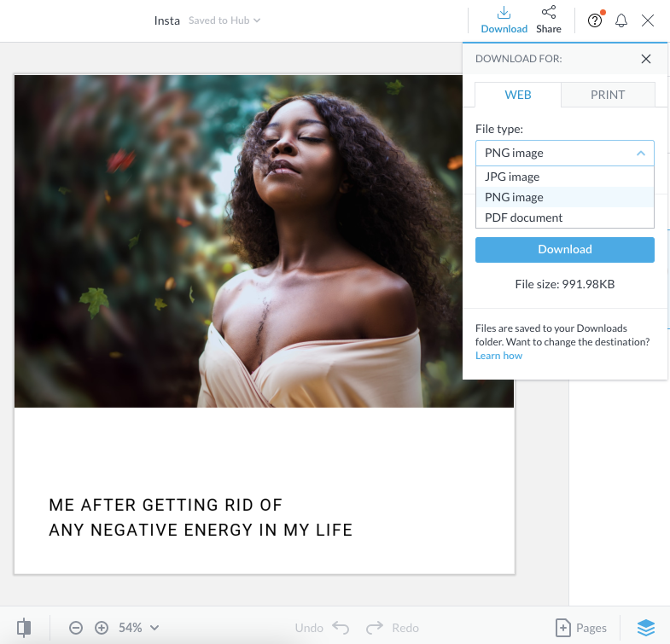The image size is (670, 644).
Task: Expand the Saved to Hub dropdown
Action: [224, 20]
